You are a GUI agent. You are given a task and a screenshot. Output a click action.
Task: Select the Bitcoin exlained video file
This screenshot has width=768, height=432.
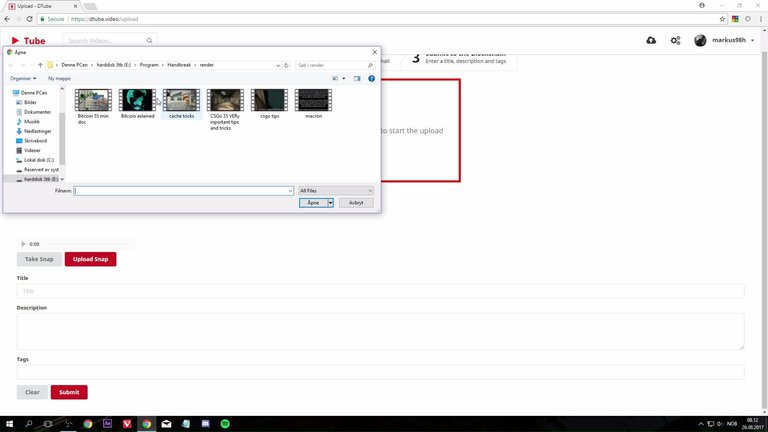[x=138, y=104]
